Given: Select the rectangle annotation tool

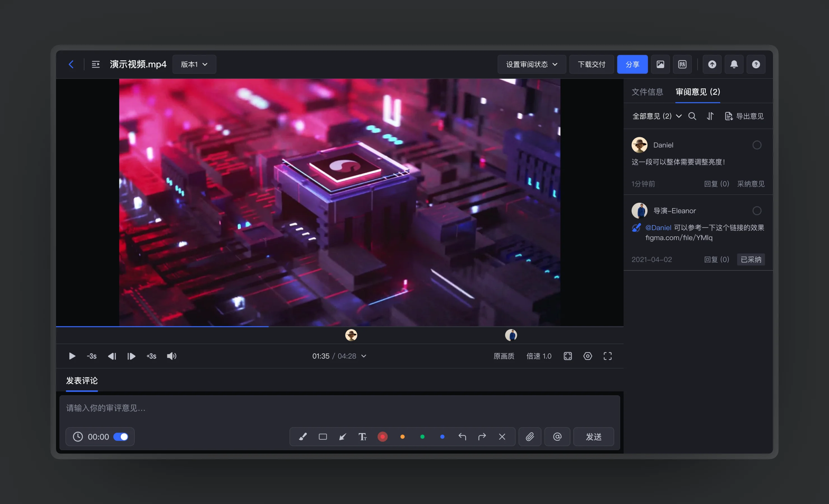Looking at the screenshot, I should (x=323, y=436).
